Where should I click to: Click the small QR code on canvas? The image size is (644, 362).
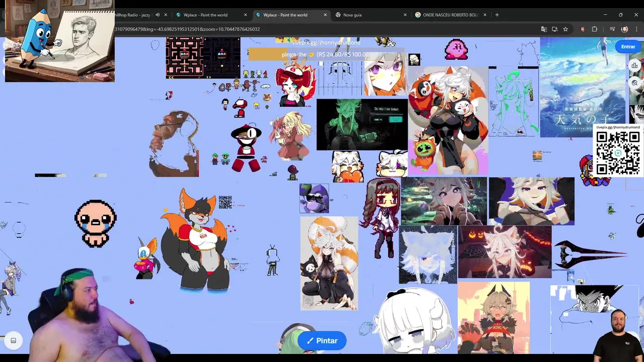225,202
